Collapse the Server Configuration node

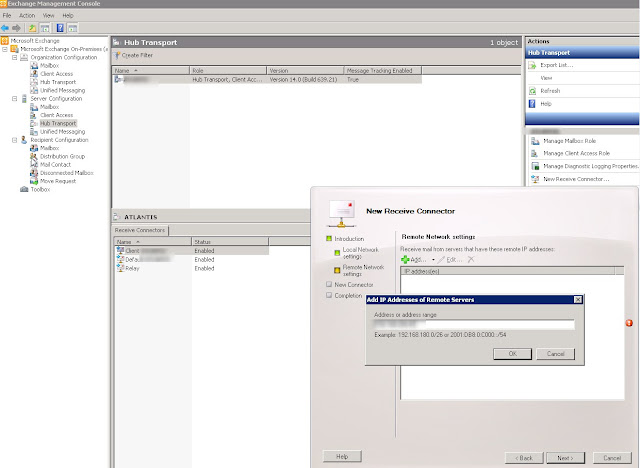pyautogui.click(x=15, y=99)
